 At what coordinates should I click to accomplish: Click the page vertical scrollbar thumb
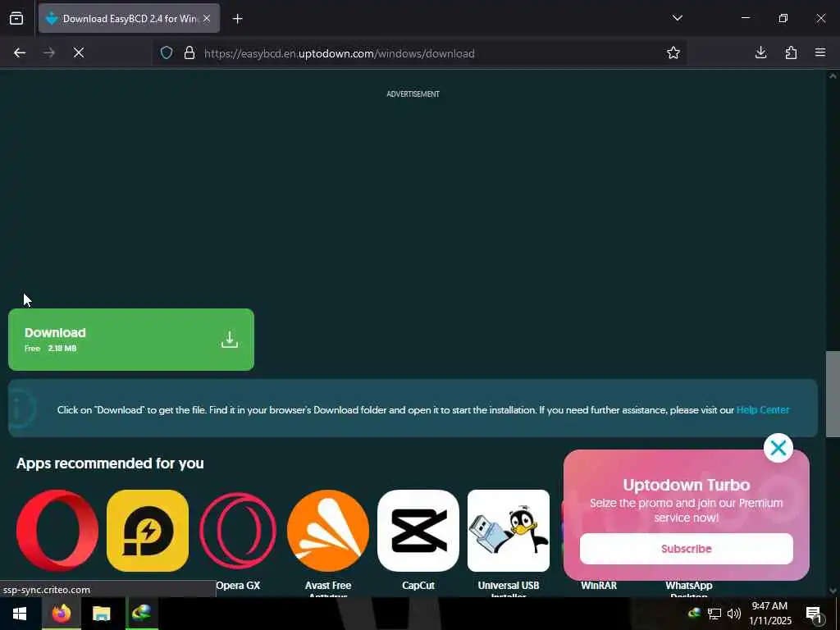coord(833,394)
